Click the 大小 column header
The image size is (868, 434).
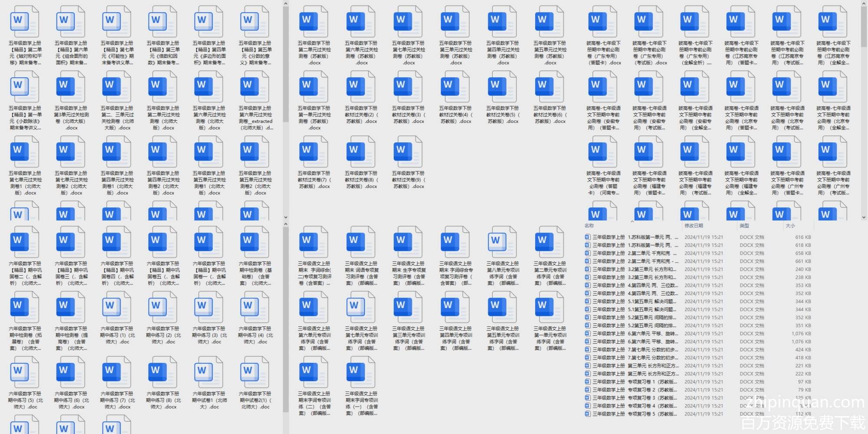[x=790, y=226]
